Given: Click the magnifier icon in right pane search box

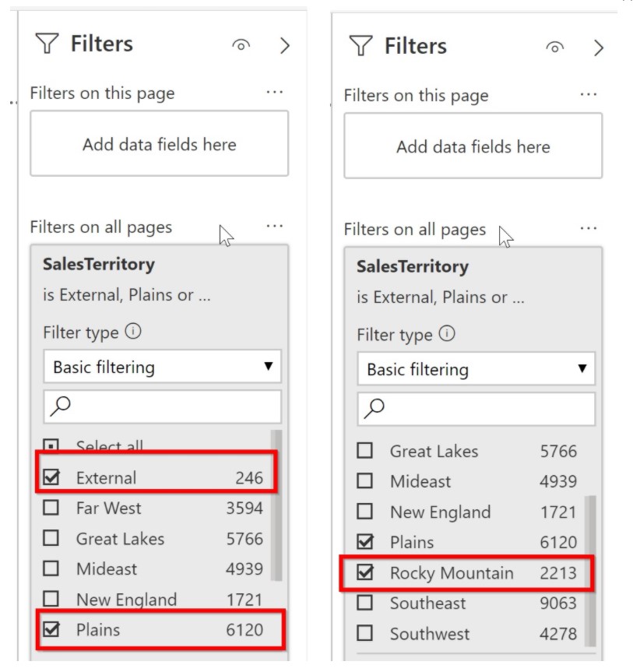Looking at the screenshot, I should [374, 409].
